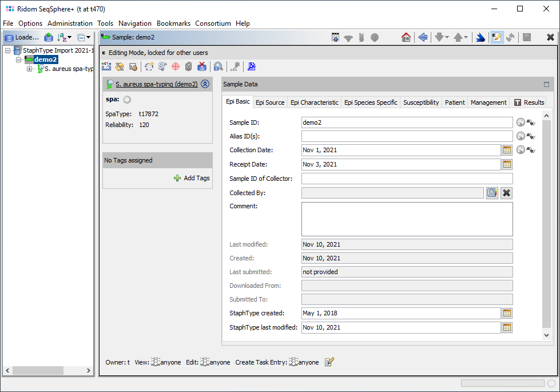Open the Consortium menu
The height and width of the screenshot is (392, 560).
pyautogui.click(x=213, y=23)
